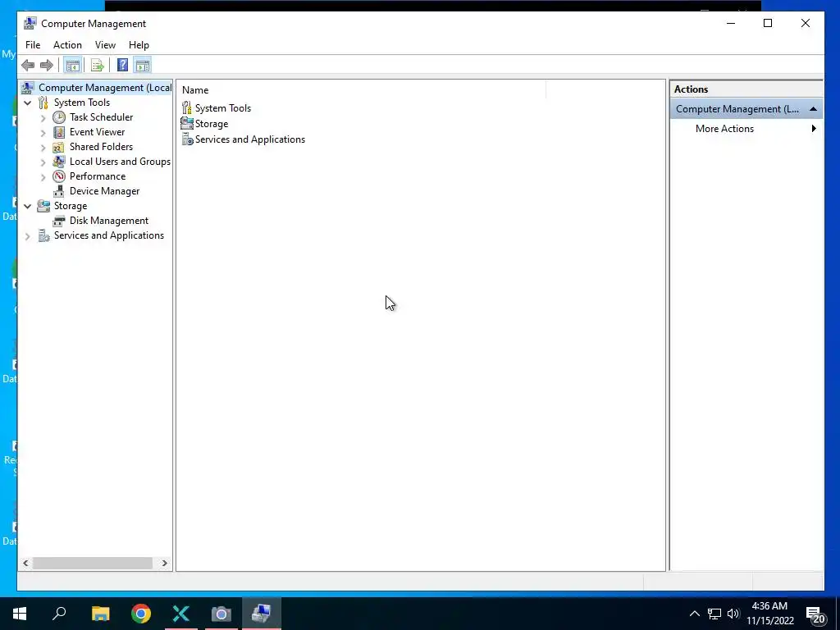
Task: Select Services and Applications in center list
Action: 249,139
